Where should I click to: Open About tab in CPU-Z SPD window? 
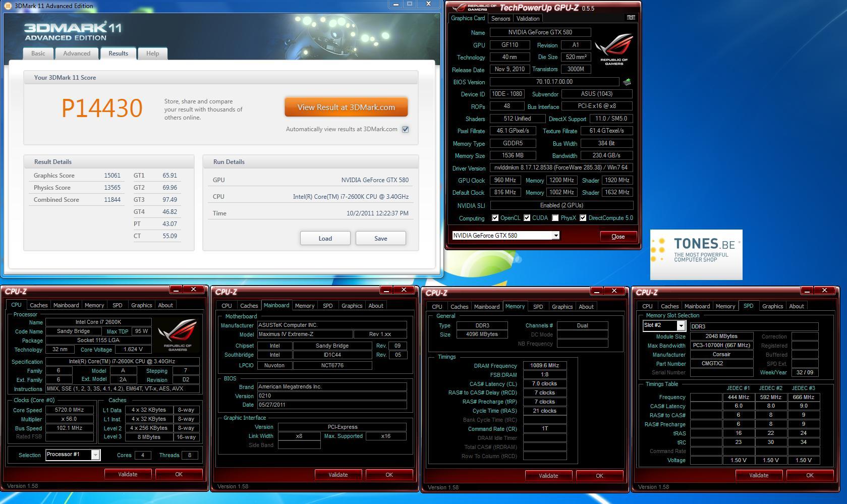796,306
